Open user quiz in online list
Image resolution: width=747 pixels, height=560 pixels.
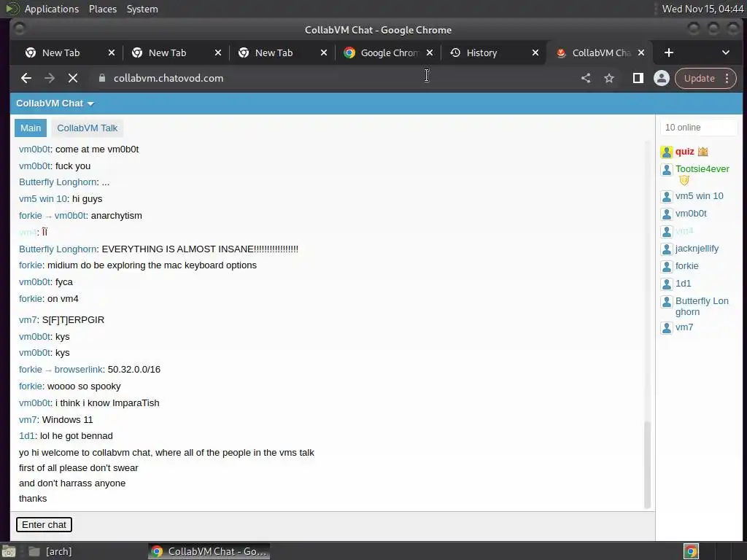point(684,152)
